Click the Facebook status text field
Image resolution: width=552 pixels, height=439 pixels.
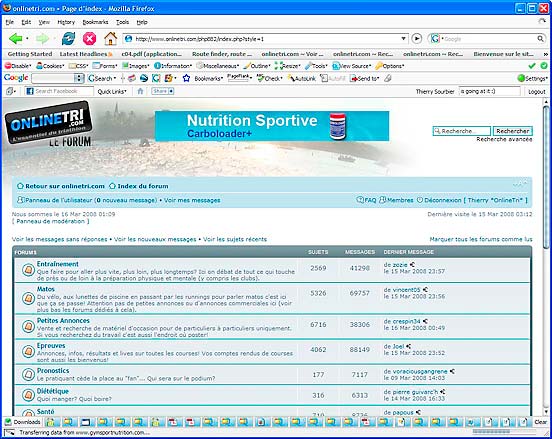490,91
